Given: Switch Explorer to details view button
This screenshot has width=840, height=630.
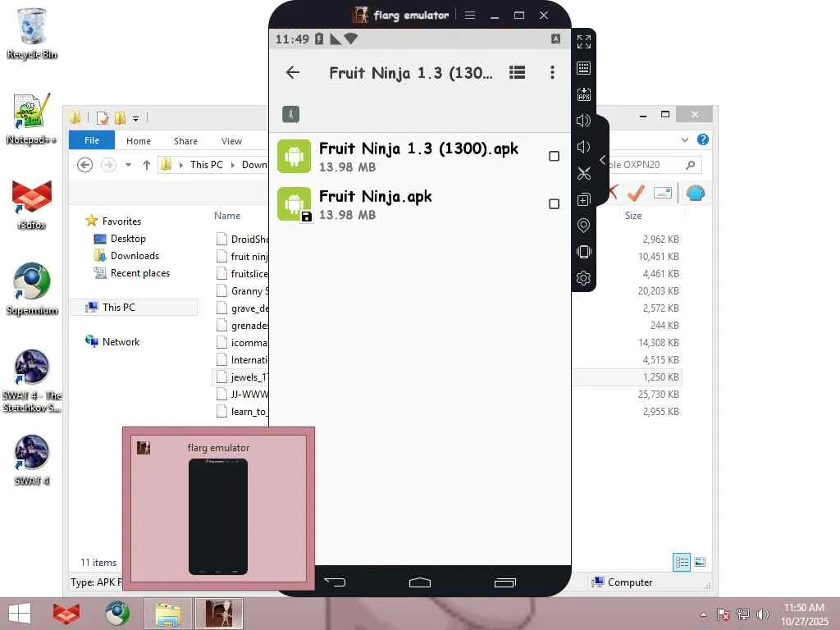Looking at the screenshot, I should 682,562.
